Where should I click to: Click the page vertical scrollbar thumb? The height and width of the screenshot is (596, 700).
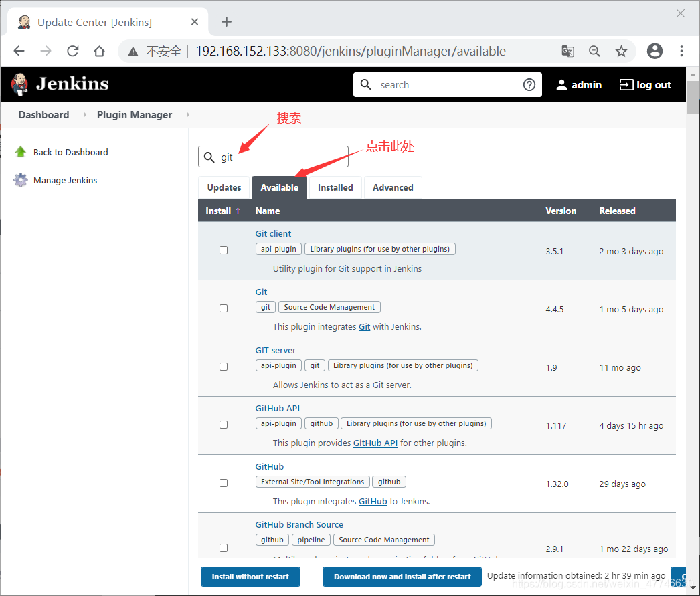click(693, 97)
